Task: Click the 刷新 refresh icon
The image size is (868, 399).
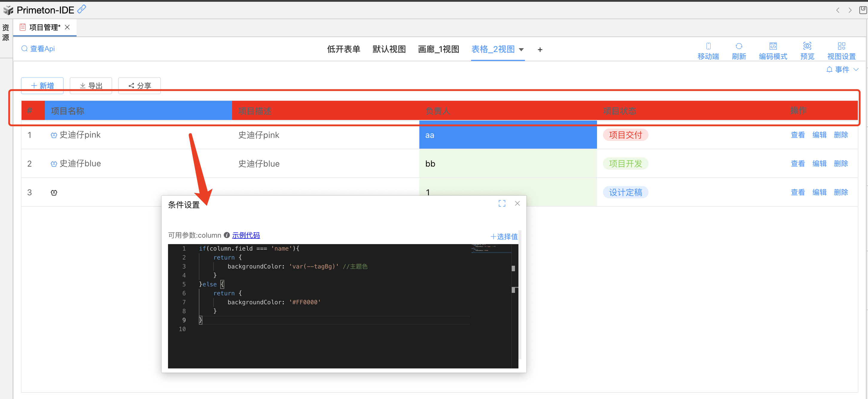Action: click(738, 46)
